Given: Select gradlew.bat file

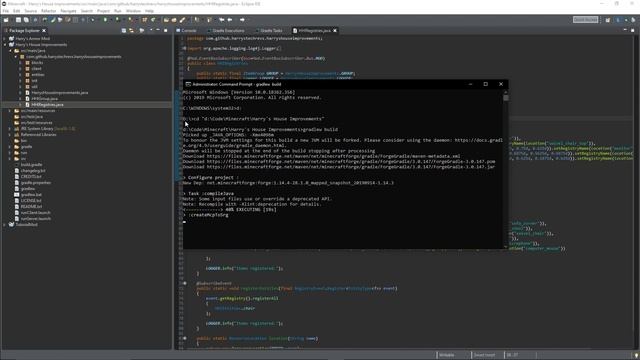Looking at the screenshot, I should click(x=31, y=195).
